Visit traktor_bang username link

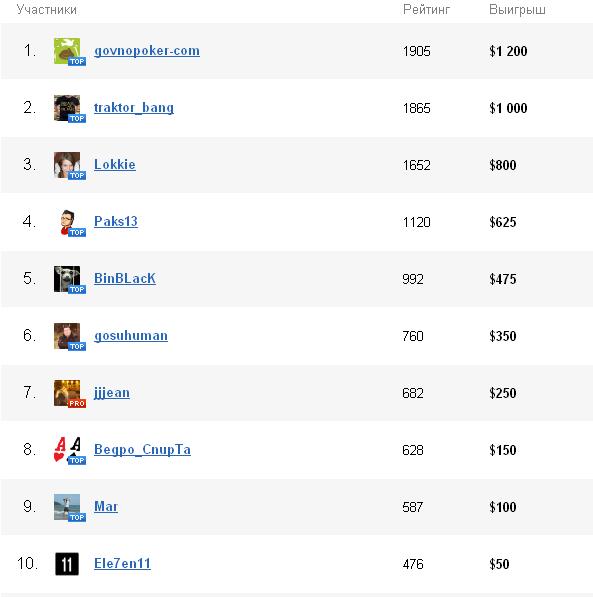point(134,108)
